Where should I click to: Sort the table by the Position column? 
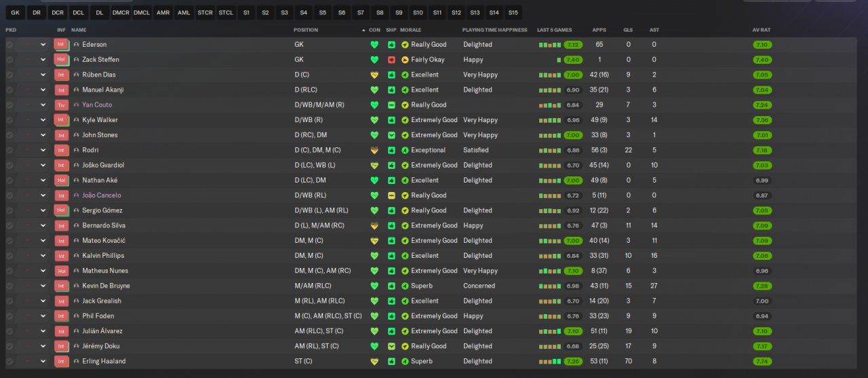306,30
